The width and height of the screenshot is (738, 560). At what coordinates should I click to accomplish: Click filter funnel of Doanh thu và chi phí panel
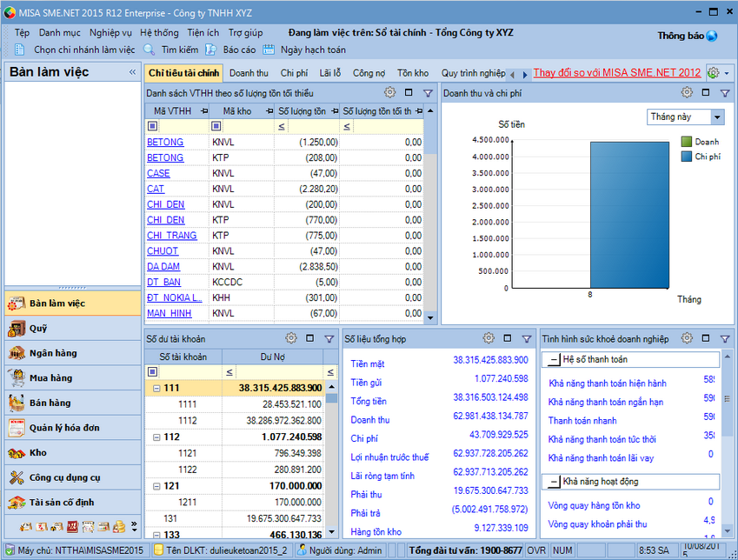pos(725,93)
